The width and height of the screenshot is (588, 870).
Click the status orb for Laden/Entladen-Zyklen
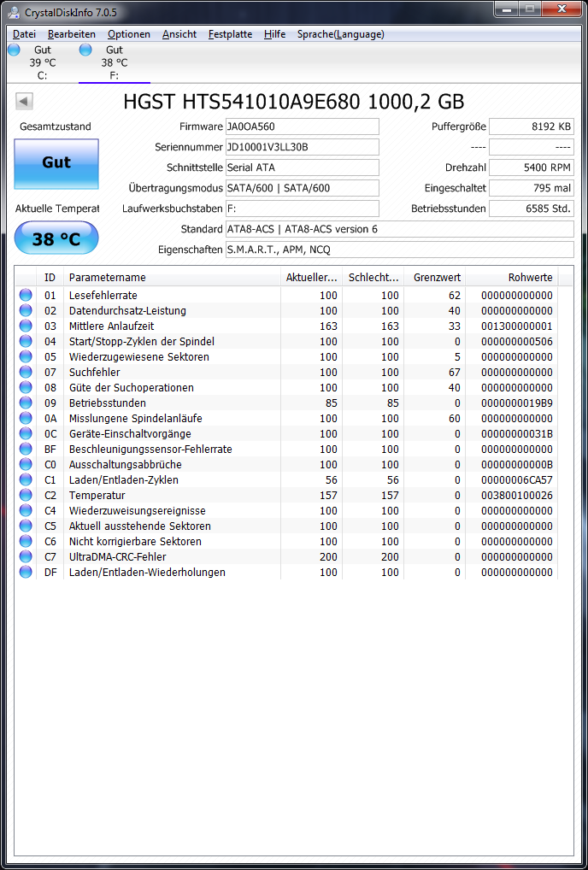(26, 479)
